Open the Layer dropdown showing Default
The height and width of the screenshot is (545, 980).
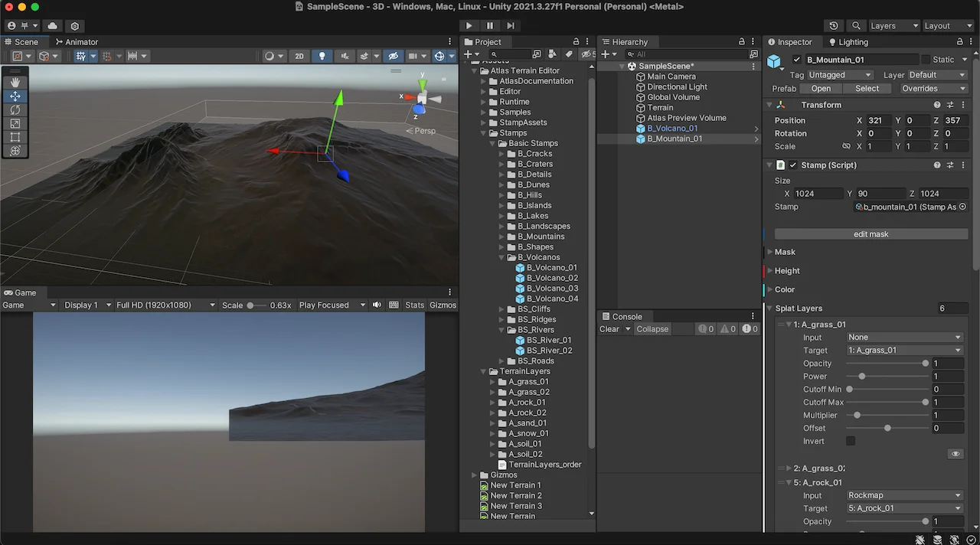tap(937, 75)
